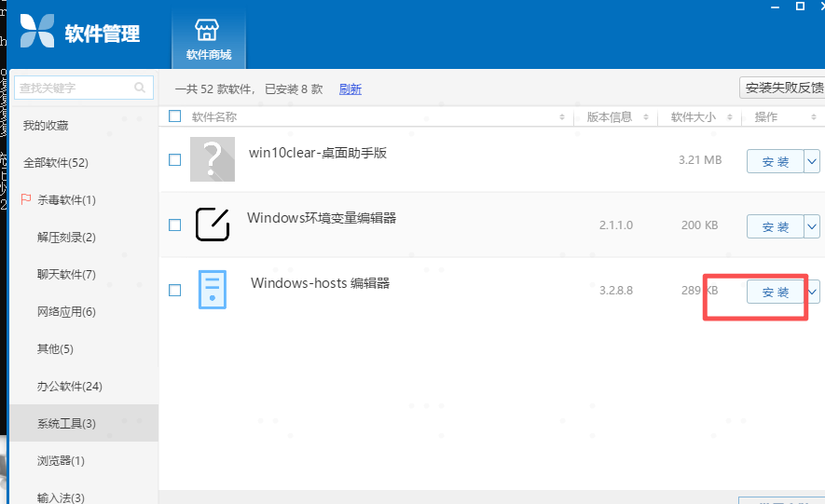Click the 软件名称 column sort arrows
The height and width of the screenshot is (504, 825).
561,117
